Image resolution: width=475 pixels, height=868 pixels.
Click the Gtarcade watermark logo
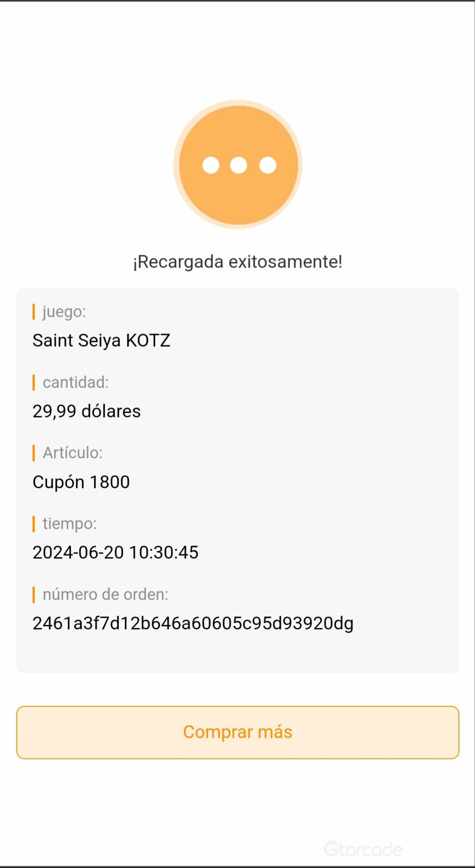tap(363, 849)
